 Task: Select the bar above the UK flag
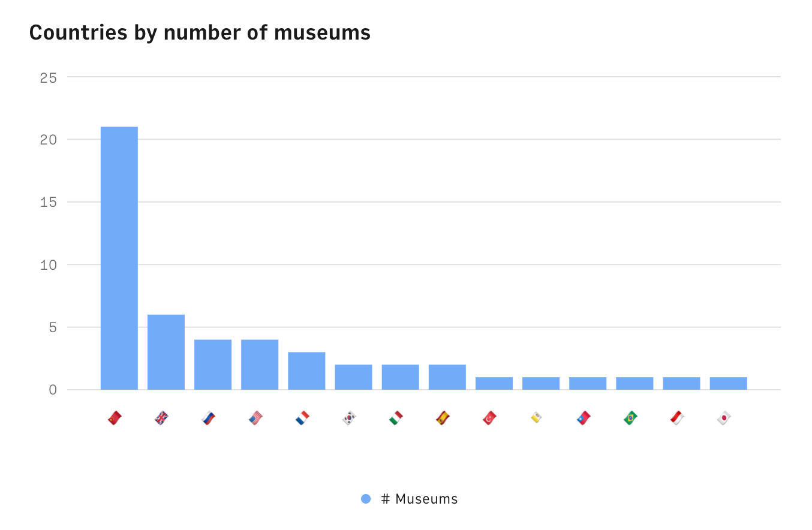(166, 352)
